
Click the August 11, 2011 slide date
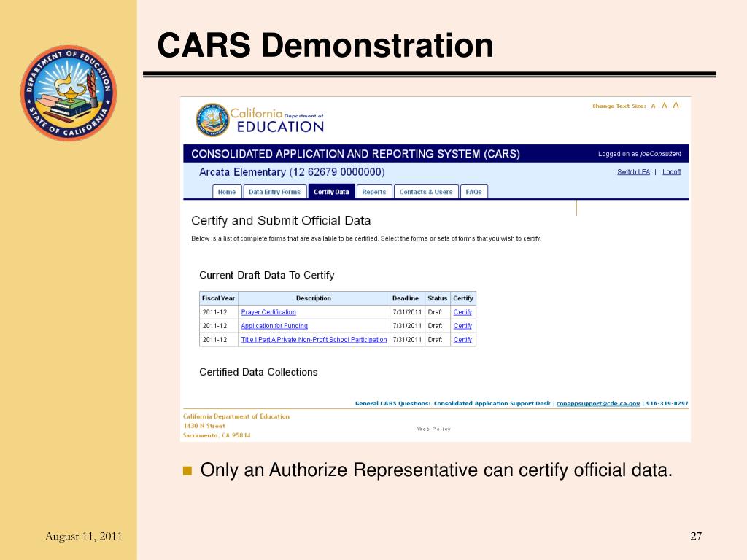[x=83, y=536]
